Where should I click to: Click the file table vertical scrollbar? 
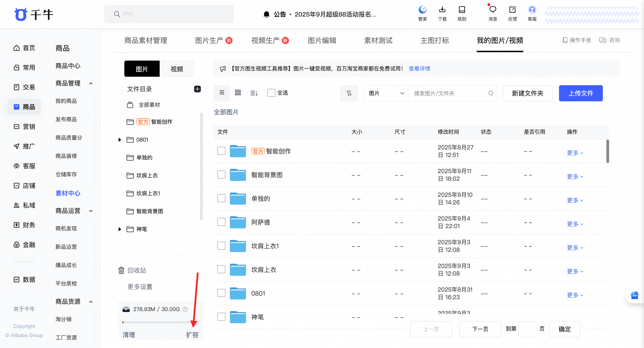click(608, 151)
